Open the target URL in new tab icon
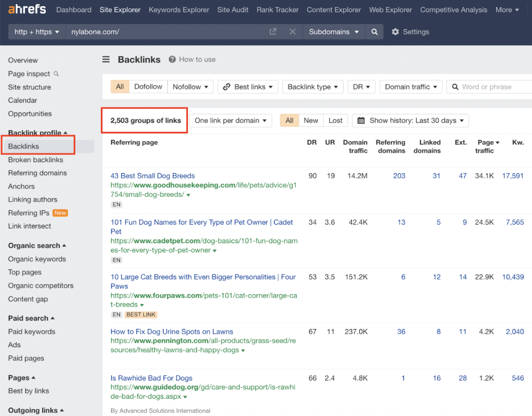532x416 pixels. pos(273,32)
